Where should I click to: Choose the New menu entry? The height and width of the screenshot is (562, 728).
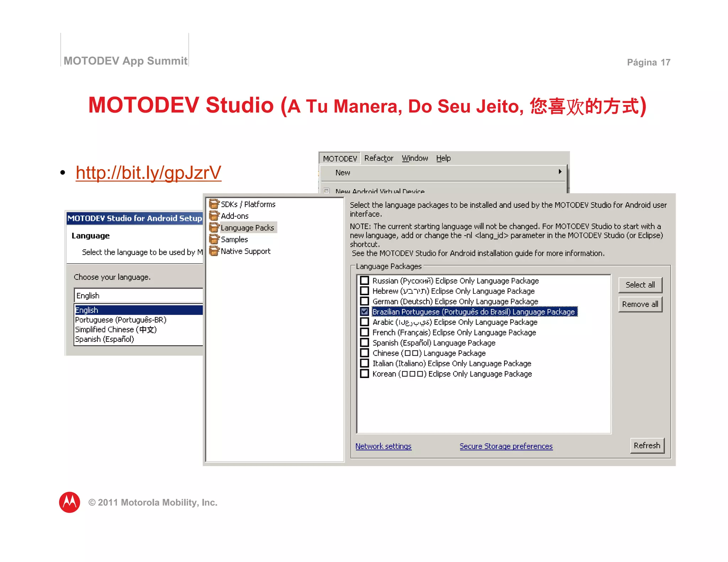tap(443, 172)
